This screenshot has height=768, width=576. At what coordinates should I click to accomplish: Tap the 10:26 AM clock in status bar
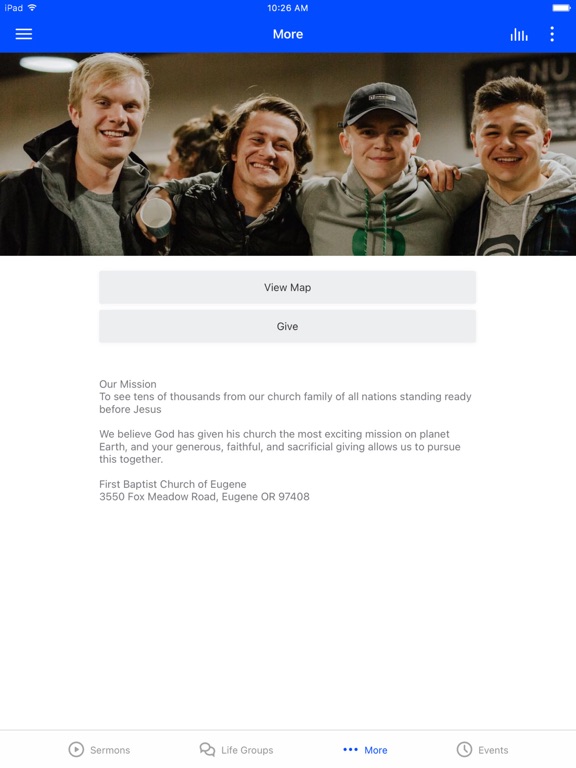click(288, 8)
